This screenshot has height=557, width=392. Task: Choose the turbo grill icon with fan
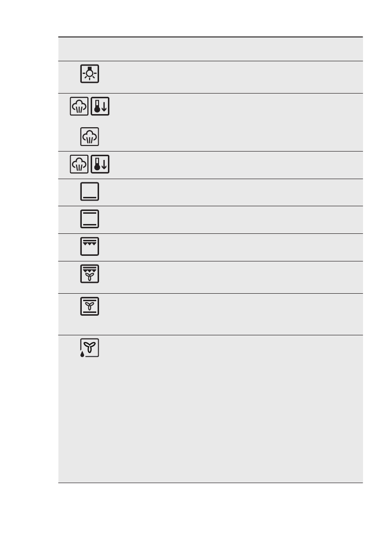coord(89,275)
